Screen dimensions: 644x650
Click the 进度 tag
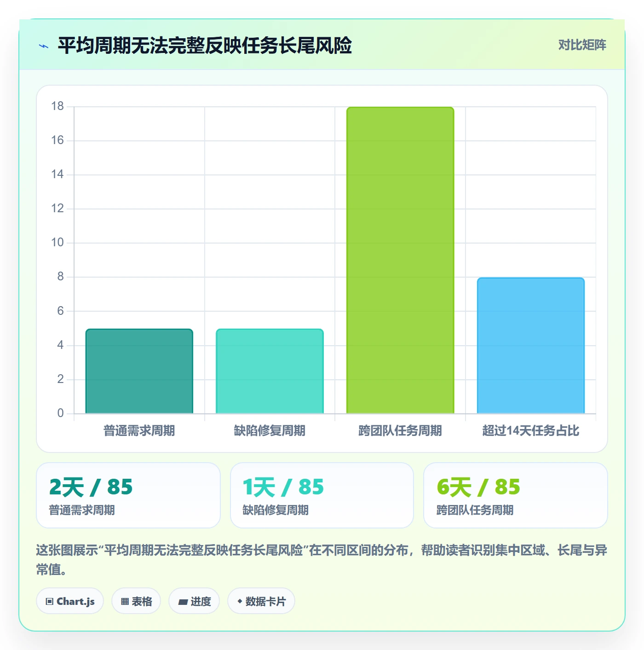click(x=194, y=601)
